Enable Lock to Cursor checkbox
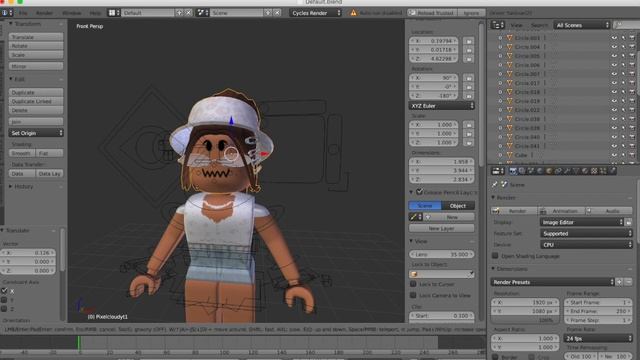Image resolution: width=640 pixels, height=360 pixels. pos(413,284)
